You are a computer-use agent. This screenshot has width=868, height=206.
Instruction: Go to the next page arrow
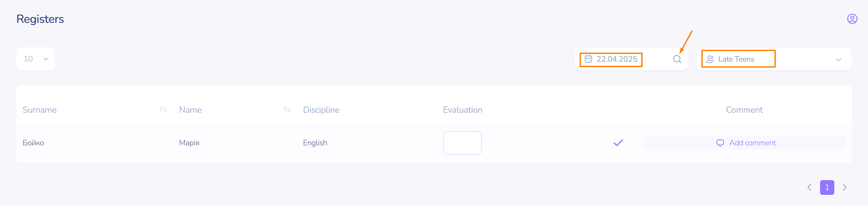coord(844,187)
